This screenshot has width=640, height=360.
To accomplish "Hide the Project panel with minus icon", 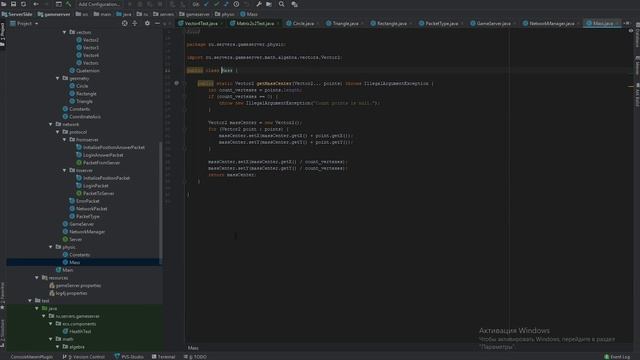I will coord(157,24).
